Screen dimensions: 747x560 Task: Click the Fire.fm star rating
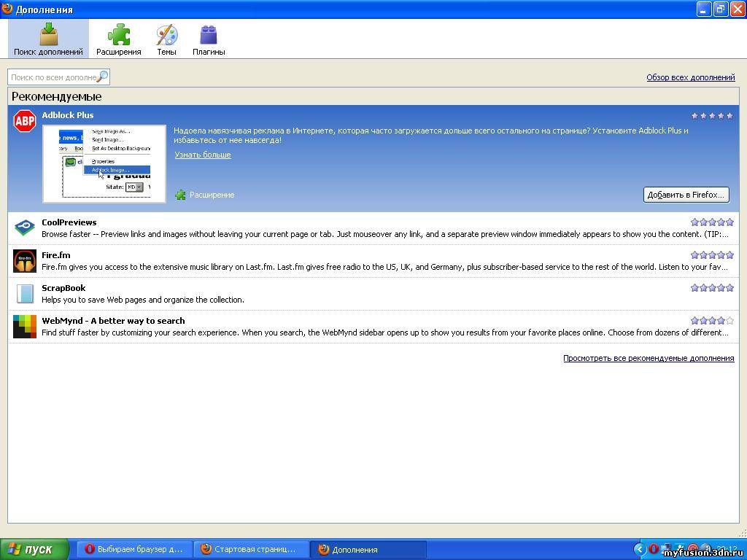point(712,254)
